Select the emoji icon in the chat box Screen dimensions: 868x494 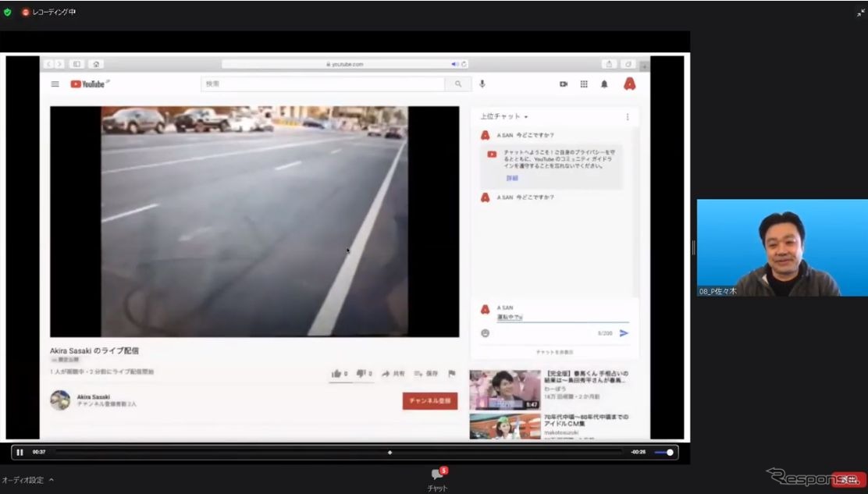coord(485,334)
